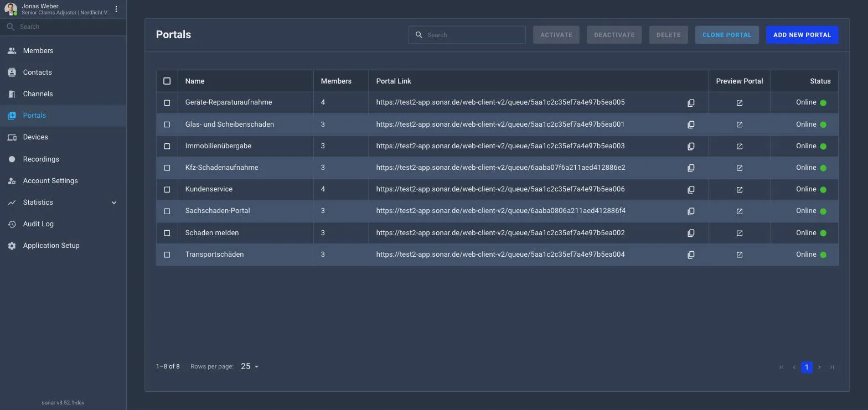Copy the Geräte-Reparaturaufnahme portal link
The width and height of the screenshot is (868, 410).
pyautogui.click(x=691, y=103)
